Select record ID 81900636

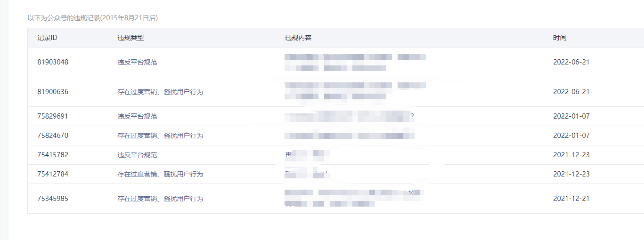pos(53,92)
